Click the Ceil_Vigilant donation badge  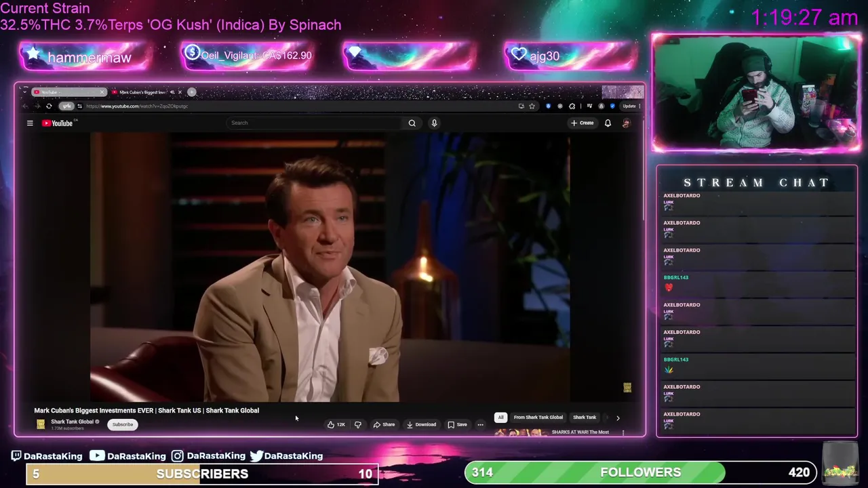pyautogui.click(x=248, y=56)
